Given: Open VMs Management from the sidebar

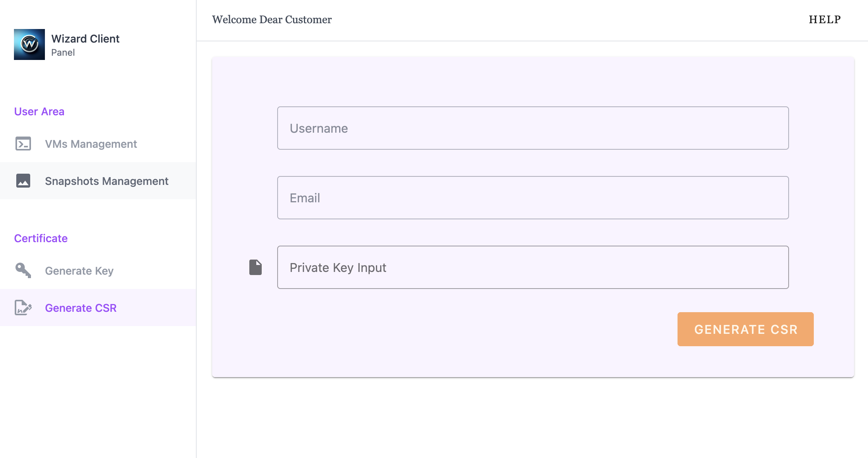Looking at the screenshot, I should [91, 144].
